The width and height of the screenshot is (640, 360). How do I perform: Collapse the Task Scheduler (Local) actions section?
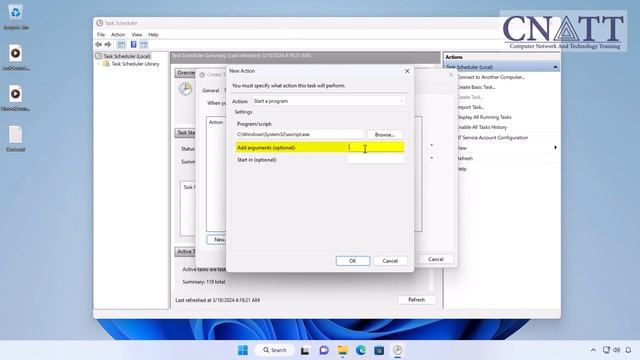555,67
